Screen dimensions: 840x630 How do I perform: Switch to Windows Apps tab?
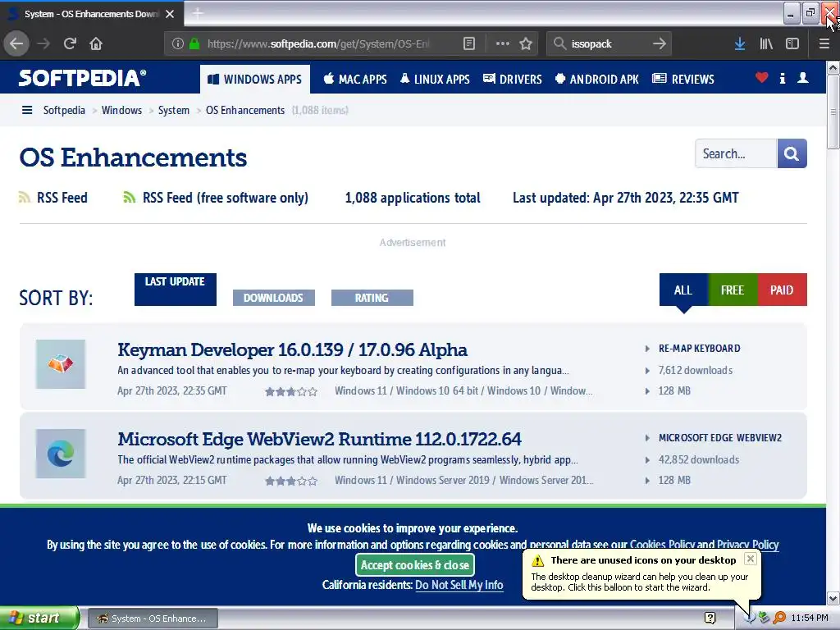(255, 80)
